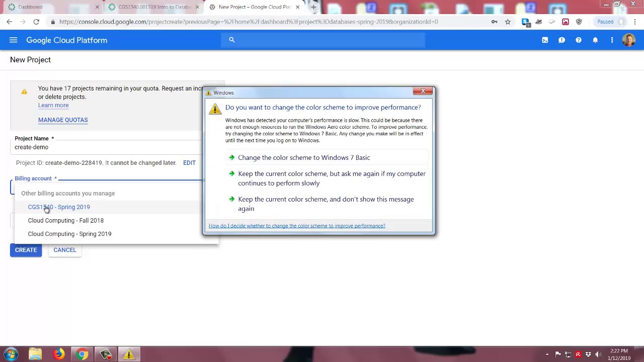Click the Paused profile sync chip
Image resolution: width=644 pixels, height=362 pixels.
tap(610, 22)
